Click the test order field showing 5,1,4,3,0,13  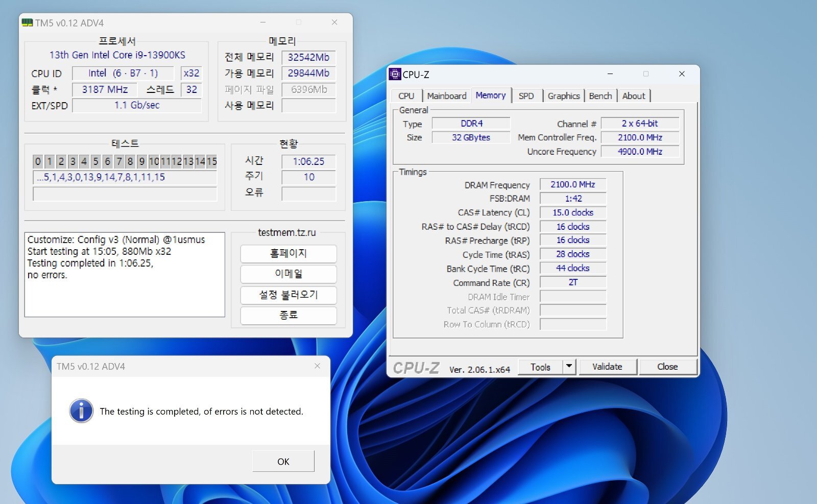125,178
